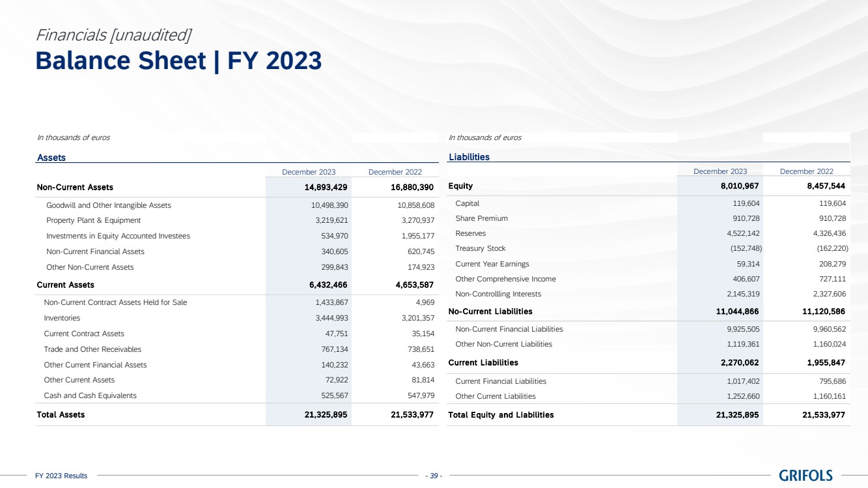Click the Goodwill and Other Intangible Assets label
Image resolution: width=868 pixels, height=488 pixels.
tap(108, 205)
